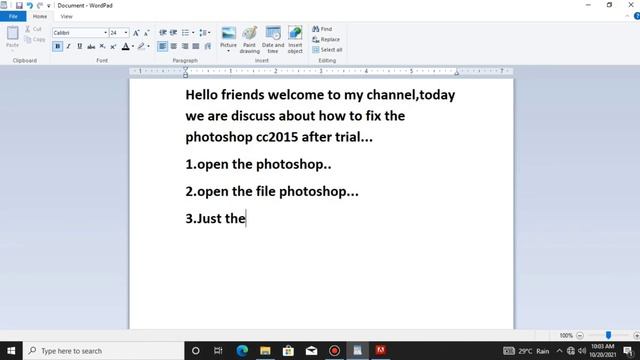Open the text color dropdown arrow
Screen dimensions: 640x360
click(133, 47)
